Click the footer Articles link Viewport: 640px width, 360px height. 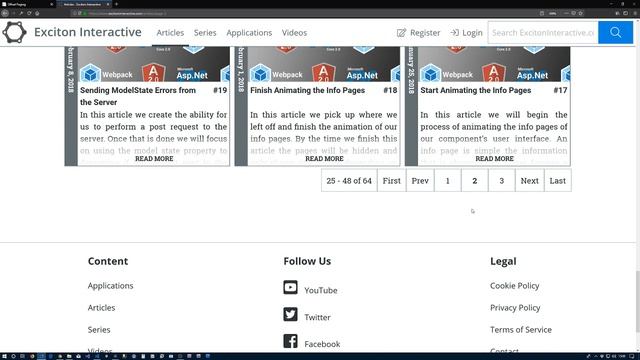(x=101, y=308)
